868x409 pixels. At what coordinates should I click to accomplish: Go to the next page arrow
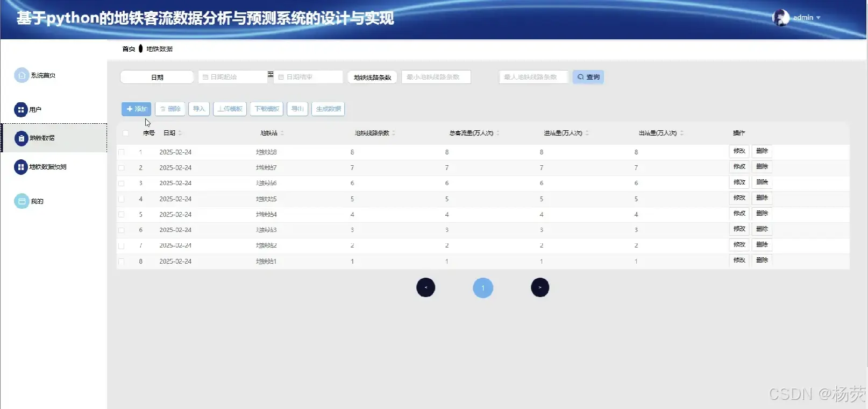[x=540, y=287]
